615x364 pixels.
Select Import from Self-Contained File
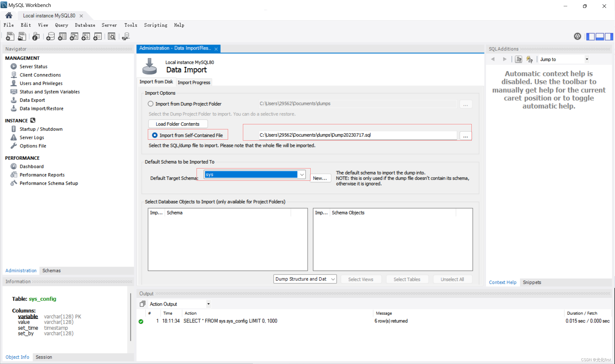(x=155, y=135)
